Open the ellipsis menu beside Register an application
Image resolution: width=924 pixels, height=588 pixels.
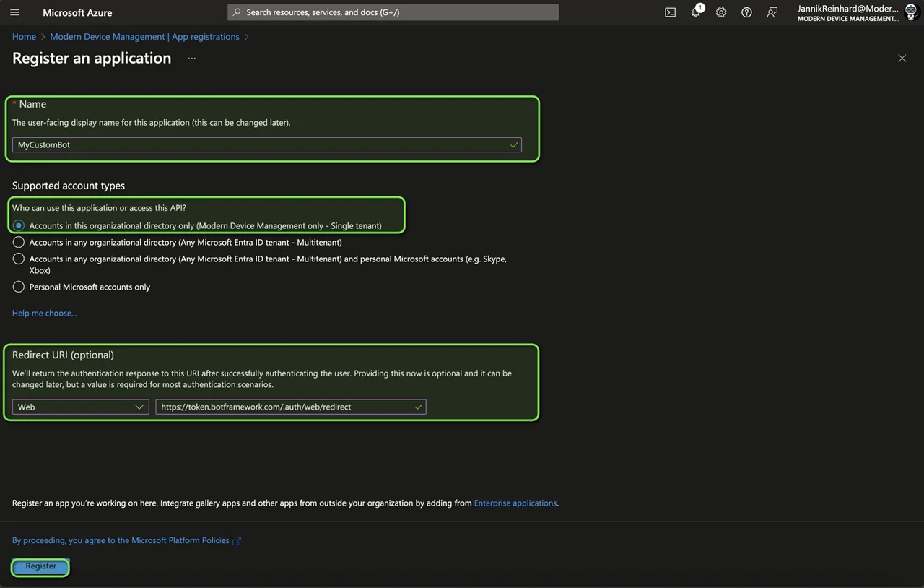[x=192, y=59]
